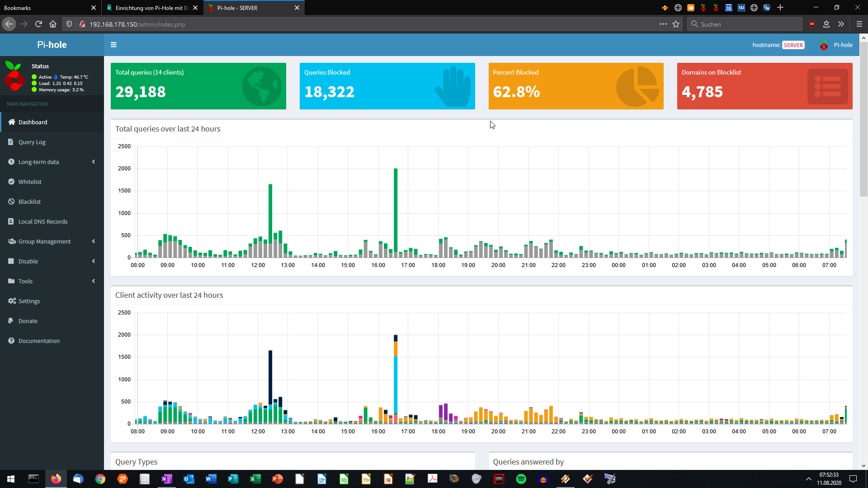Viewport: 868px width, 488px height.
Task: Open Chrome from the taskbar
Action: [x=100, y=479]
